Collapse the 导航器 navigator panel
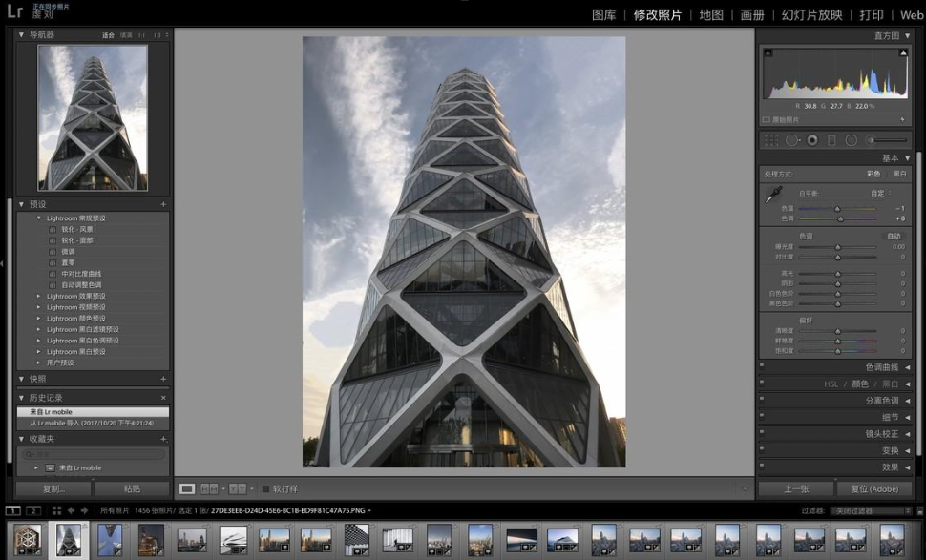926x560 pixels. point(21,34)
